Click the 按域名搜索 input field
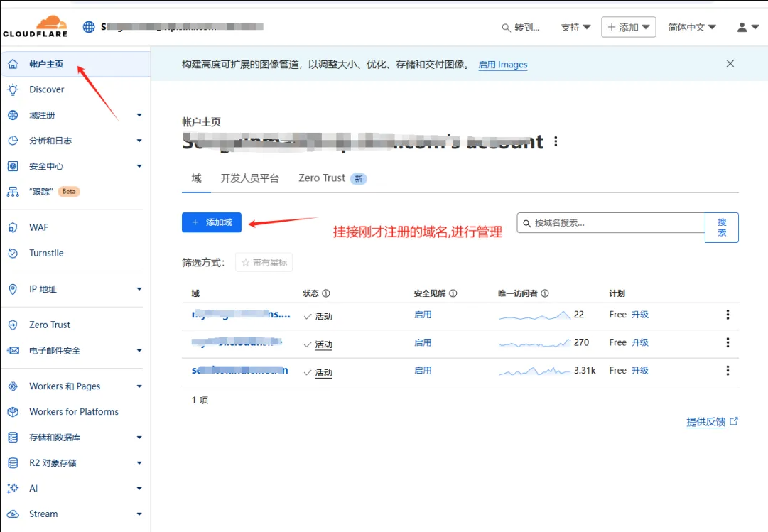768x532 pixels. pyautogui.click(x=611, y=223)
